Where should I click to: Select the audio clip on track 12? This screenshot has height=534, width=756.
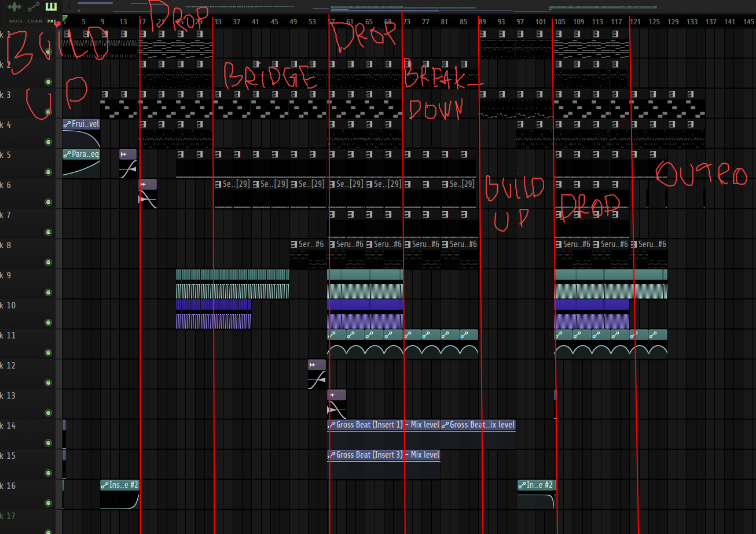[317, 374]
